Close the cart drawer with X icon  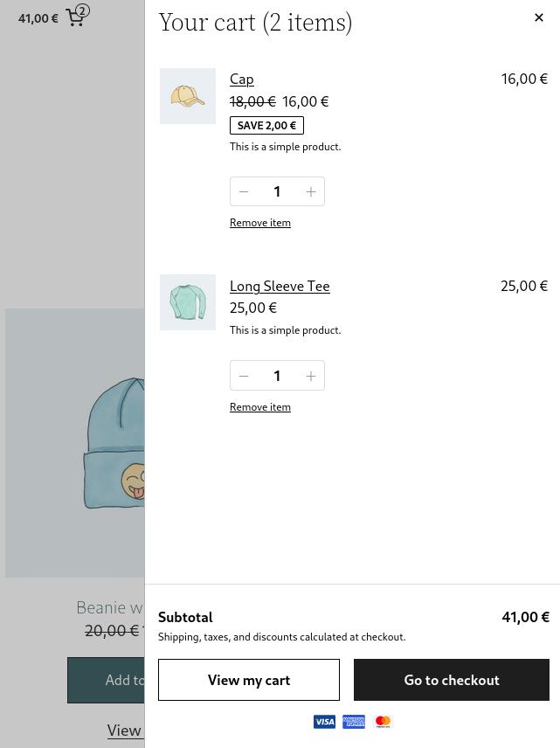539,17
